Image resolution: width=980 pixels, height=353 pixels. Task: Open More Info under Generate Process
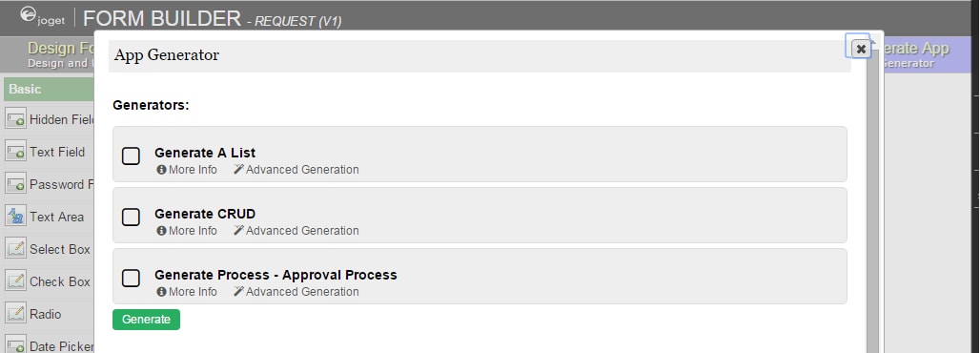(187, 292)
